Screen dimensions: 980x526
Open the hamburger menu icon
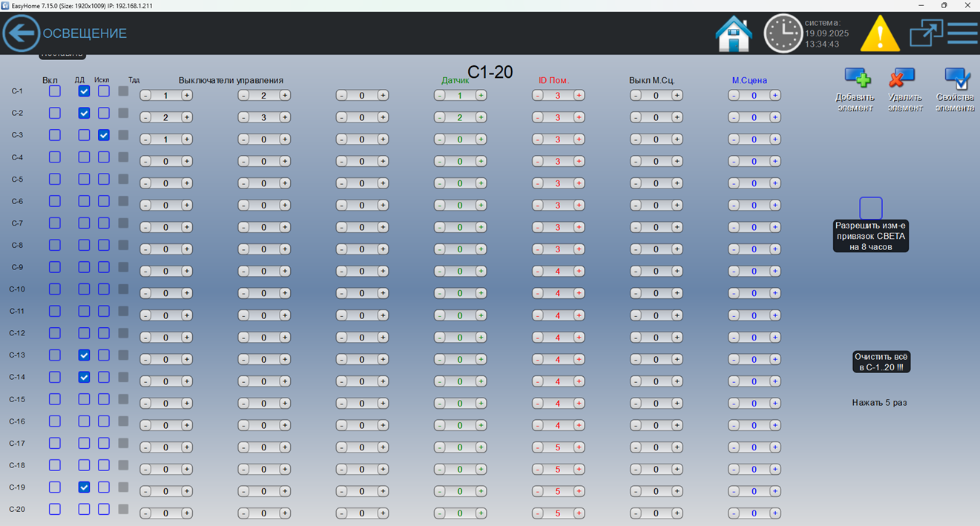(x=962, y=33)
